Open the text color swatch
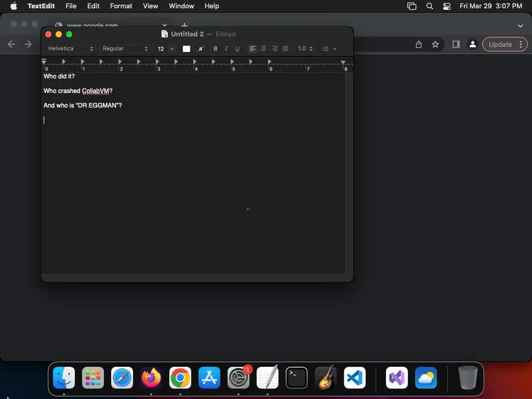532x399 pixels. tap(187, 48)
